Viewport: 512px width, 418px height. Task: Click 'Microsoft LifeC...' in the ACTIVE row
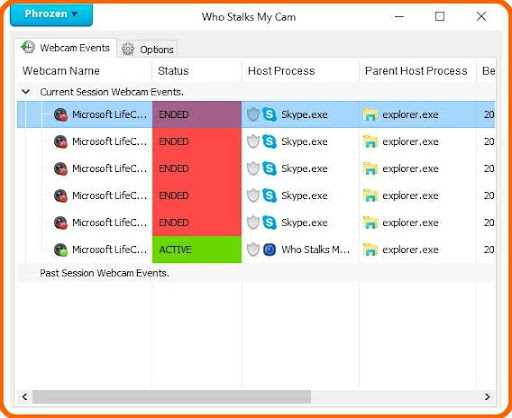click(x=109, y=249)
